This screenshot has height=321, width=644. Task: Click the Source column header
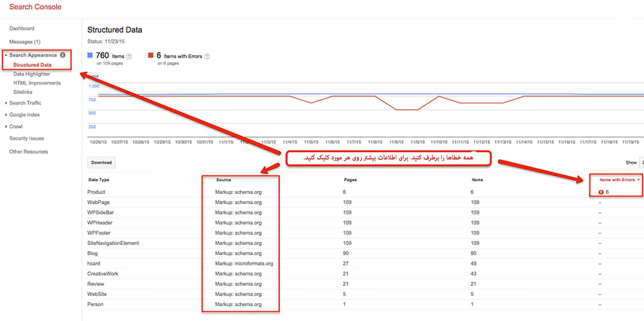[223, 180]
